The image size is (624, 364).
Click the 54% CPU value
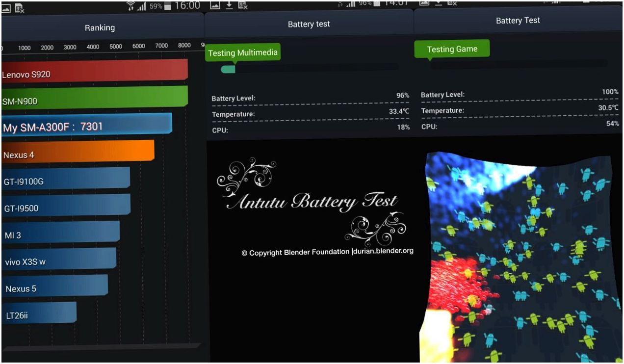tap(613, 123)
